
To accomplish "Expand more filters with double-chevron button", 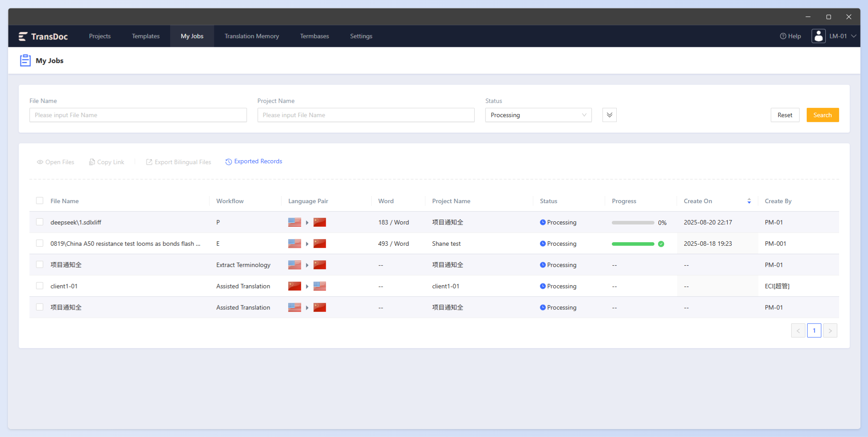I will pos(609,115).
